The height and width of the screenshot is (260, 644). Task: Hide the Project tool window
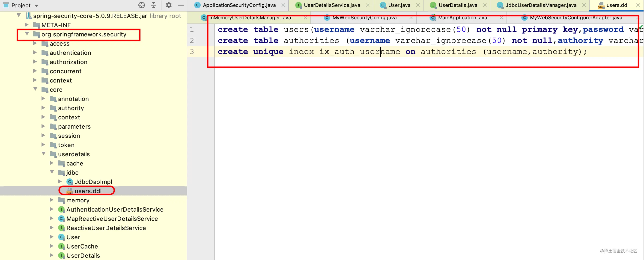(x=181, y=5)
